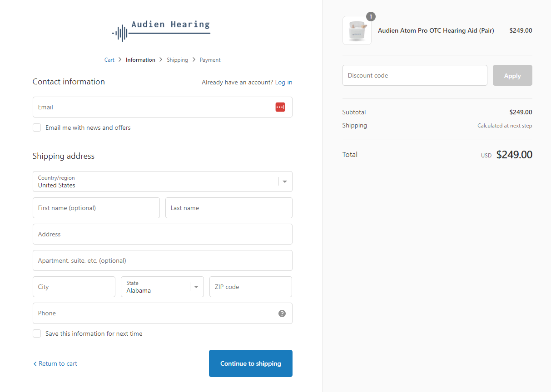551x392 pixels.
Task: Open the Country/region dropdown
Action: pos(162,181)
